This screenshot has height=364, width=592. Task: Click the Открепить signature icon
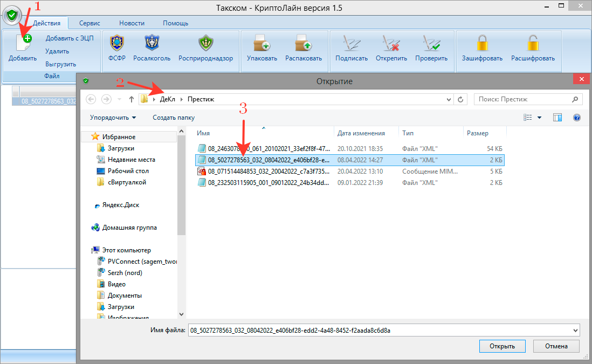(x=391, y=43)
